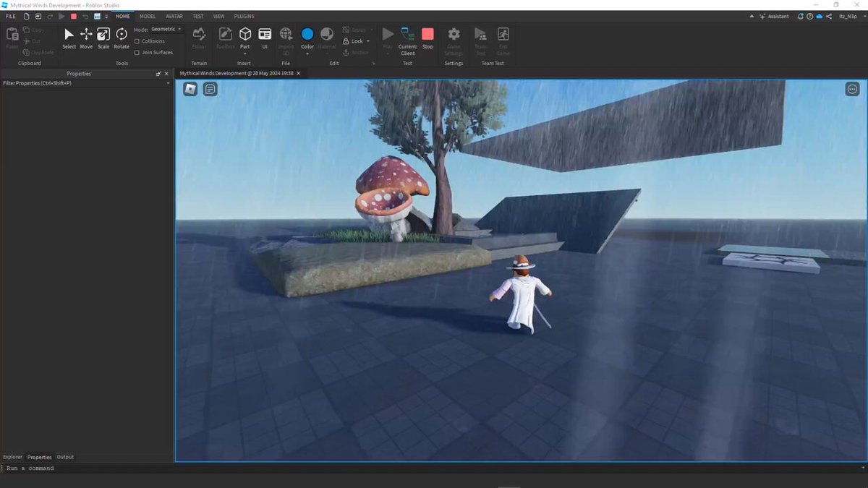
Task: Open the Mode Geometric dropdown
Action: 166,29
